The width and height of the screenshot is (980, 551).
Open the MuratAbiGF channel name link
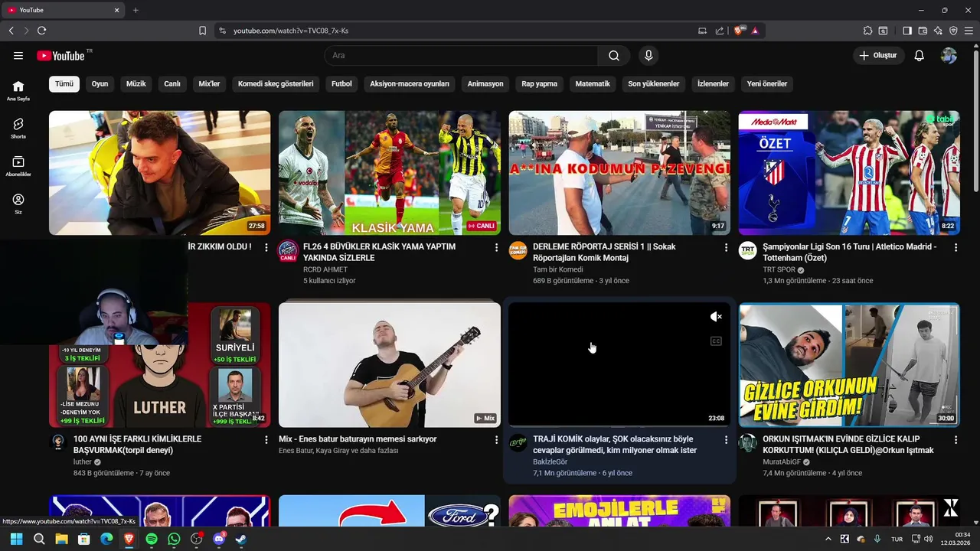782,461
